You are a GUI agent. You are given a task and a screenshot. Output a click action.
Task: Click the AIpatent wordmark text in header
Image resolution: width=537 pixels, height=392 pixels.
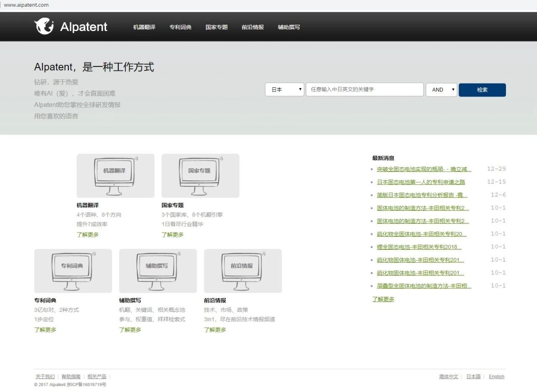click(84, 27)
